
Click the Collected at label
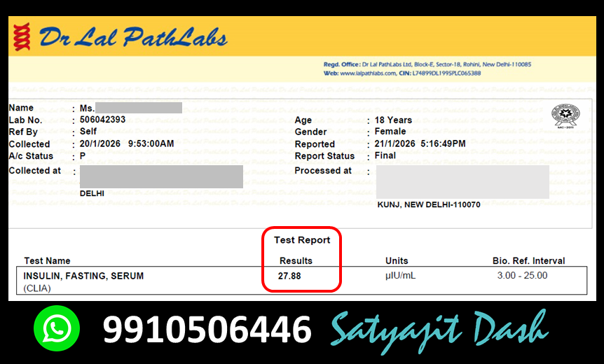point(34,171)
